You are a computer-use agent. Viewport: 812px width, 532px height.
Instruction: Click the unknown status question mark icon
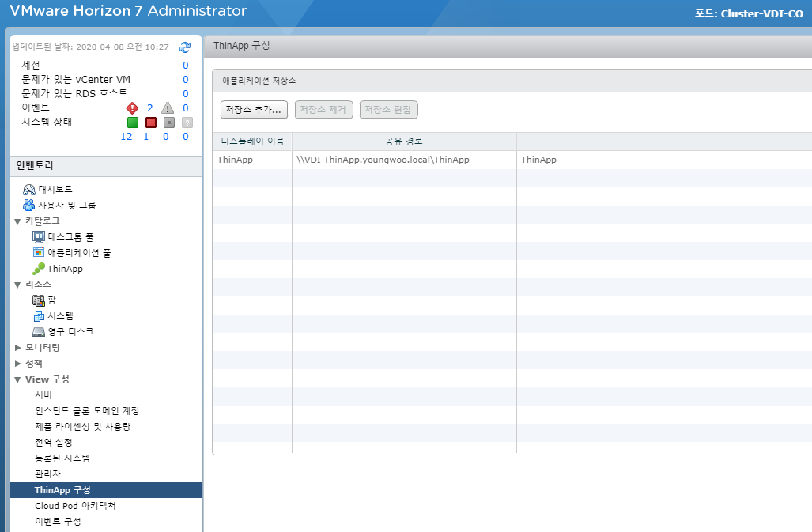pos(187,123)
